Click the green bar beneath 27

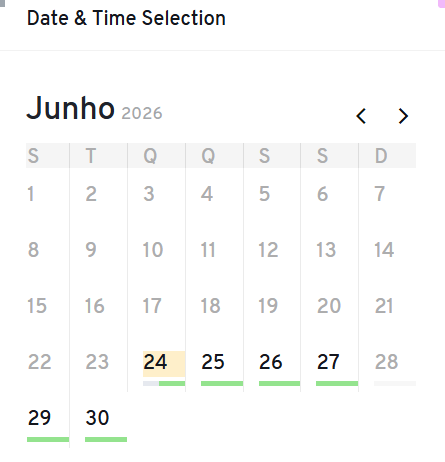[x=337, y=384]
